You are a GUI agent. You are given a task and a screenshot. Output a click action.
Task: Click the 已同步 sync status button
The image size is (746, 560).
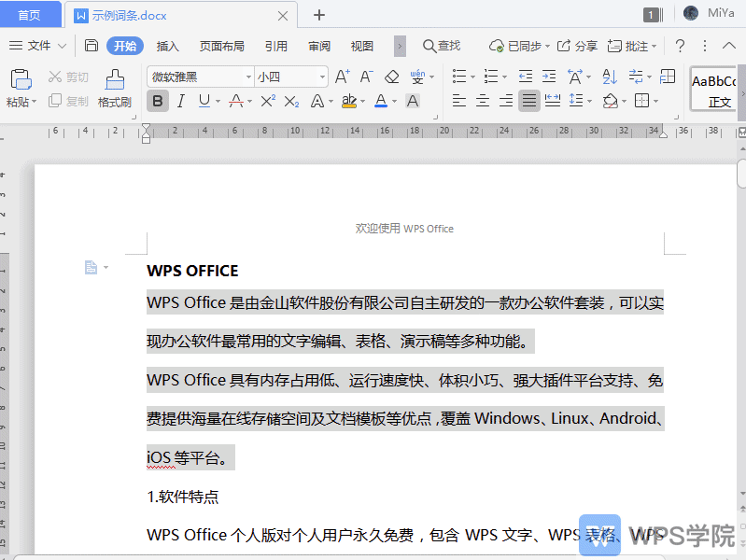click(519, 46)
